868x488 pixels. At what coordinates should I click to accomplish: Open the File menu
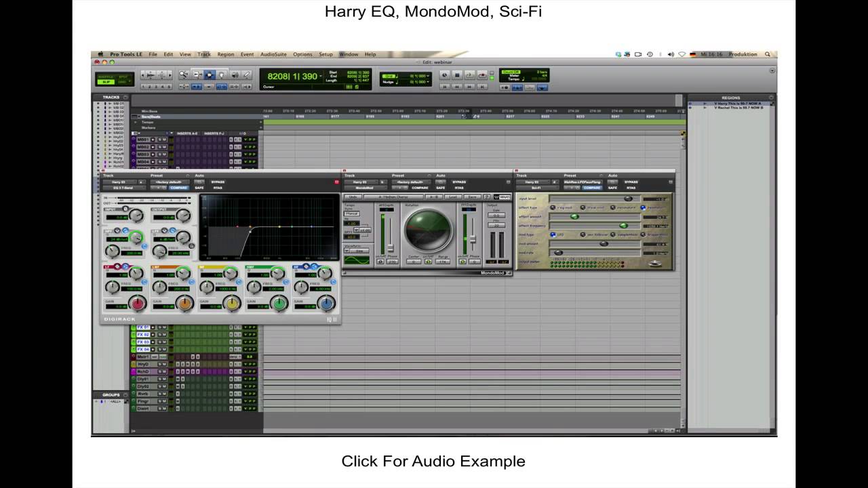point(153,54)
